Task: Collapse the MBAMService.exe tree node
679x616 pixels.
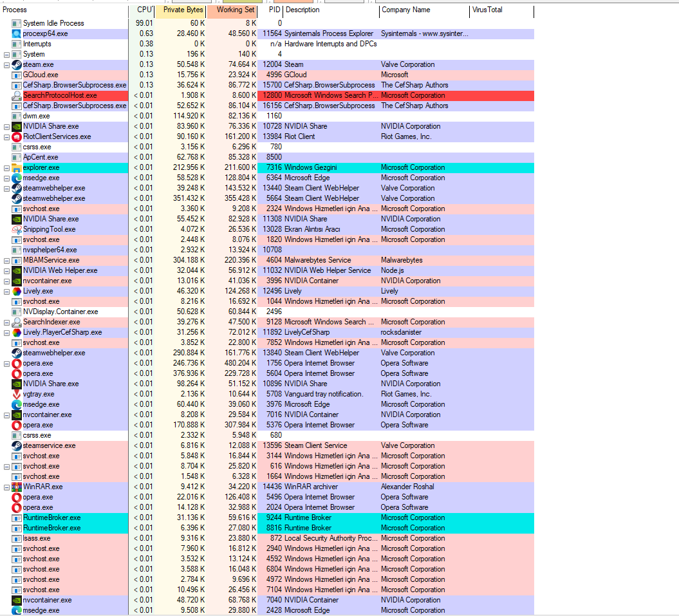Action: point(6,261)
